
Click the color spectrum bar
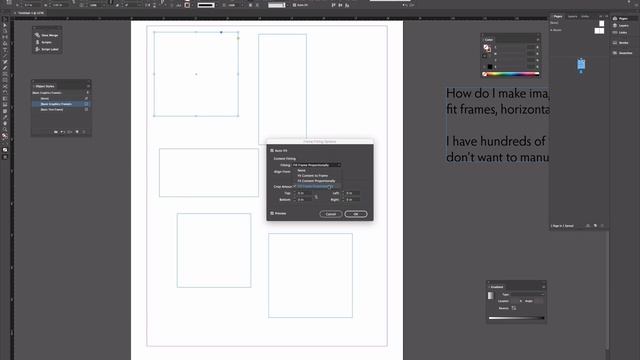pos(513,74)
